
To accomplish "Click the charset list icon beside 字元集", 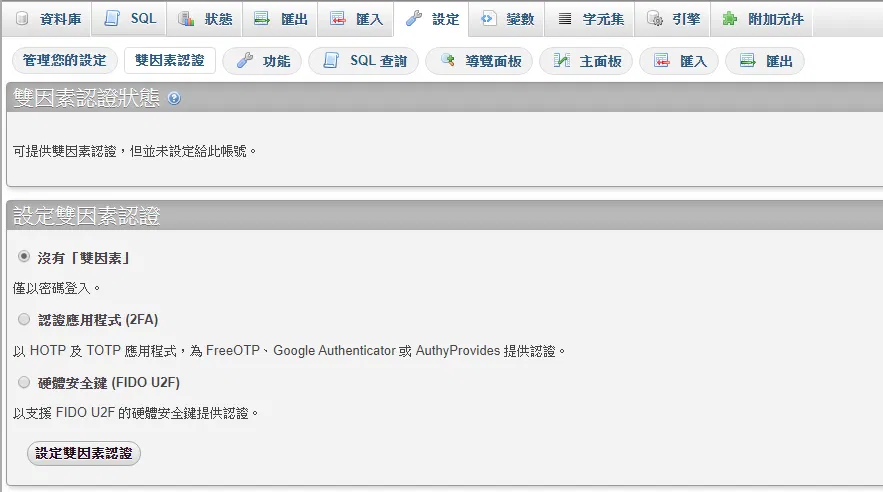I will (564, 19).
